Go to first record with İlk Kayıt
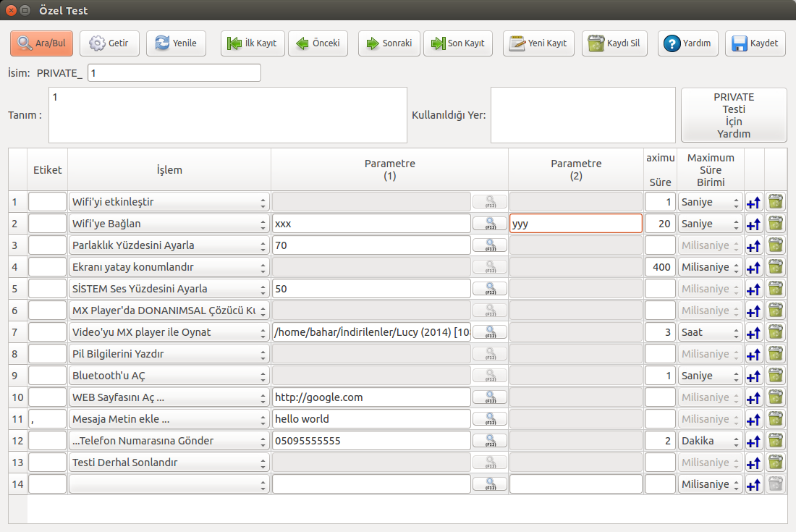 coord(253,43)
